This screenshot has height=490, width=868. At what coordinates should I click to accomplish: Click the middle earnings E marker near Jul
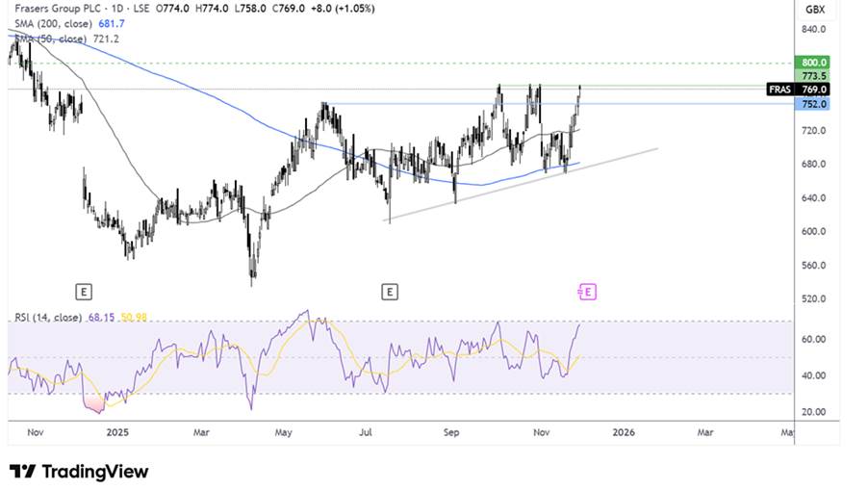pyautogui.click(x=389, y=290)
